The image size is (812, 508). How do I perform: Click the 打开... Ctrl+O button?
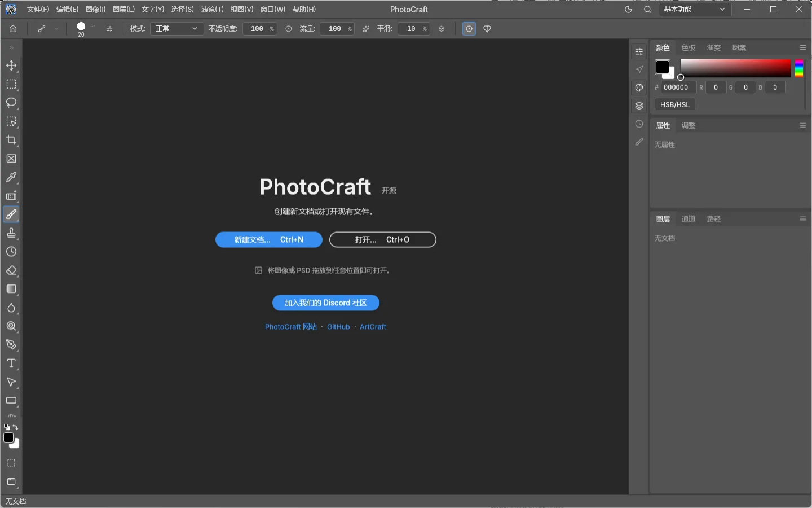(x=383, y=240)
